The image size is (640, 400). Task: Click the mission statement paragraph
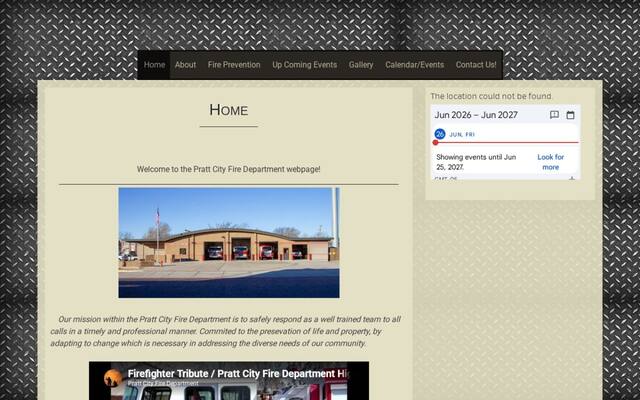[x=225, y=331]
